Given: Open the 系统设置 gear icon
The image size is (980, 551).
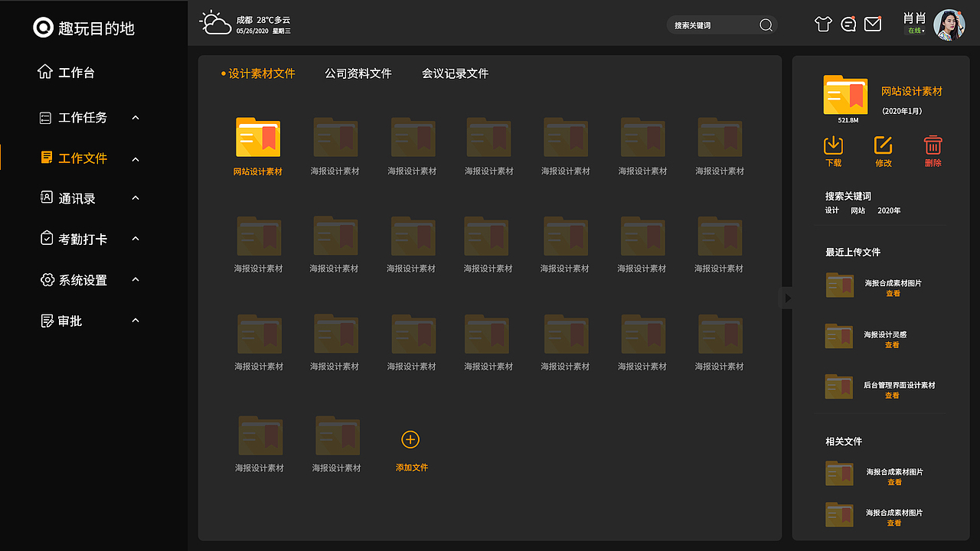Looking at the screenshot, I should pyautogui.click(x=47, y=279).
